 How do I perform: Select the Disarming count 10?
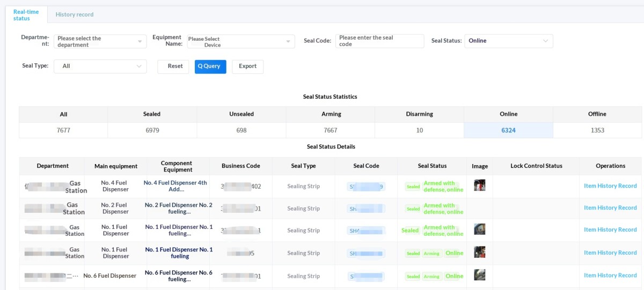coord(420,130)
